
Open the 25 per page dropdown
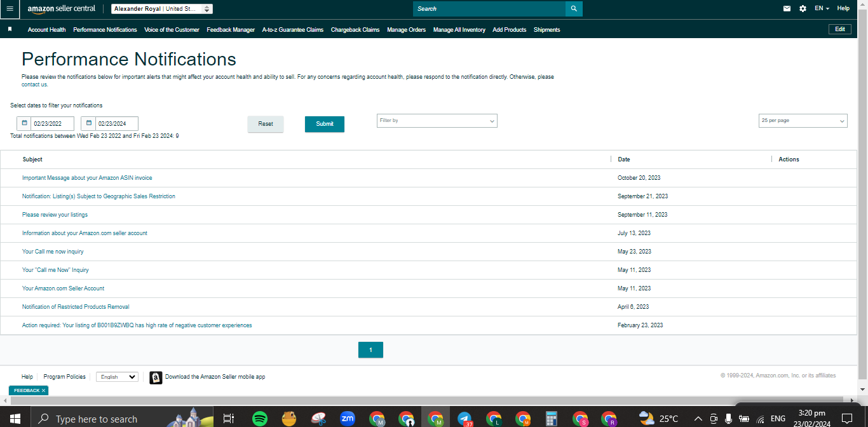pos(803,121)
